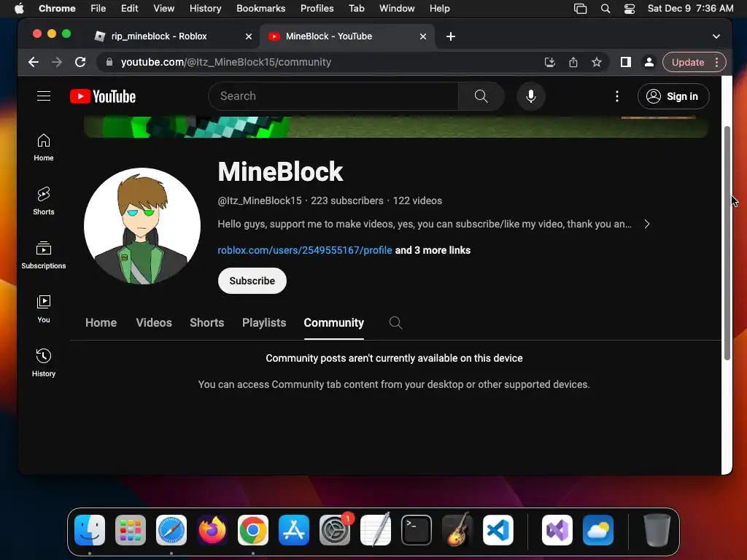The height and width of the screenshot is (560, 747).
Task: Click the Chrome address bar
Action: pos(320,62)
